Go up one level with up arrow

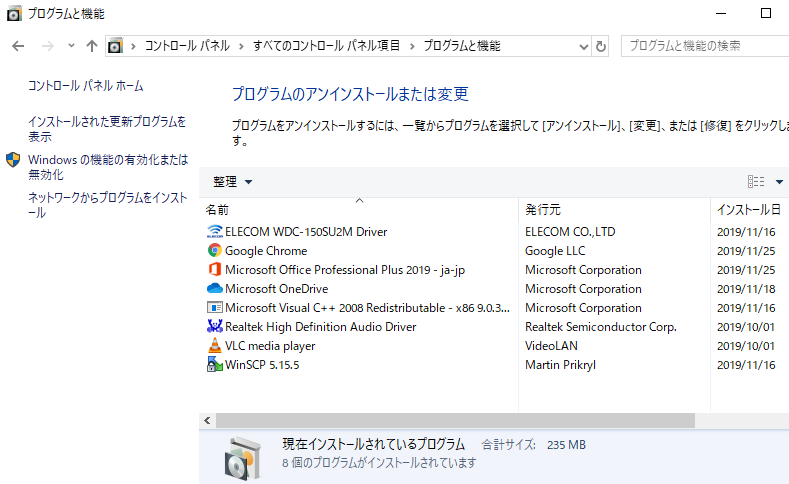(92, 46)
